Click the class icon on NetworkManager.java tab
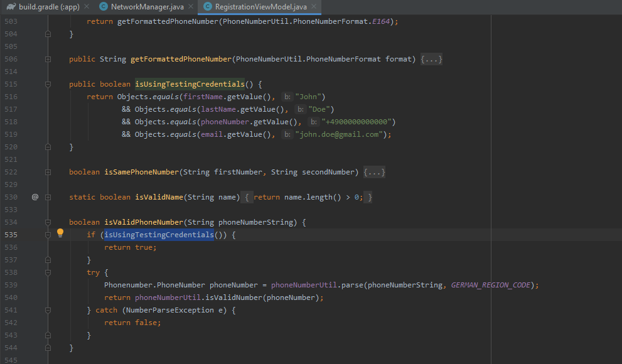Viewport: 622px width, 364px height. (104, 7)
